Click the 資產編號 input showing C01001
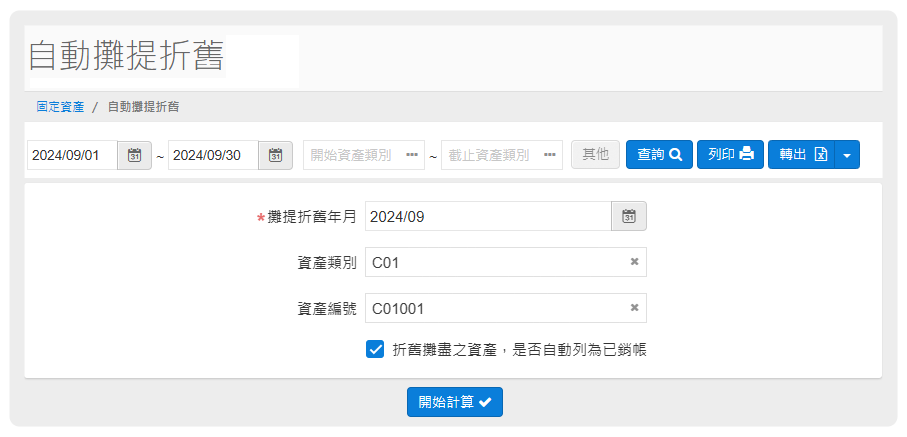Screen dimensions: 907x437 [495, 308]
